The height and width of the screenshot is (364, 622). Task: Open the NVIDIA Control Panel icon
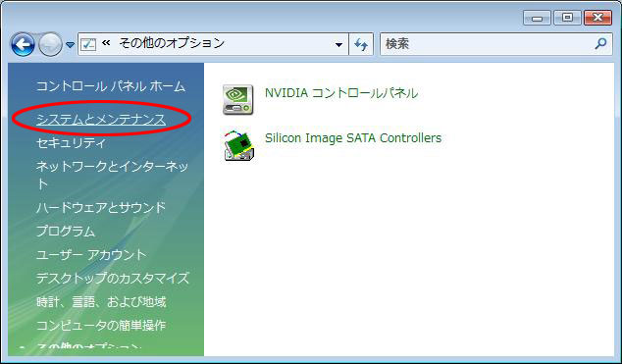pyautogui.click(x=237, y=99)
